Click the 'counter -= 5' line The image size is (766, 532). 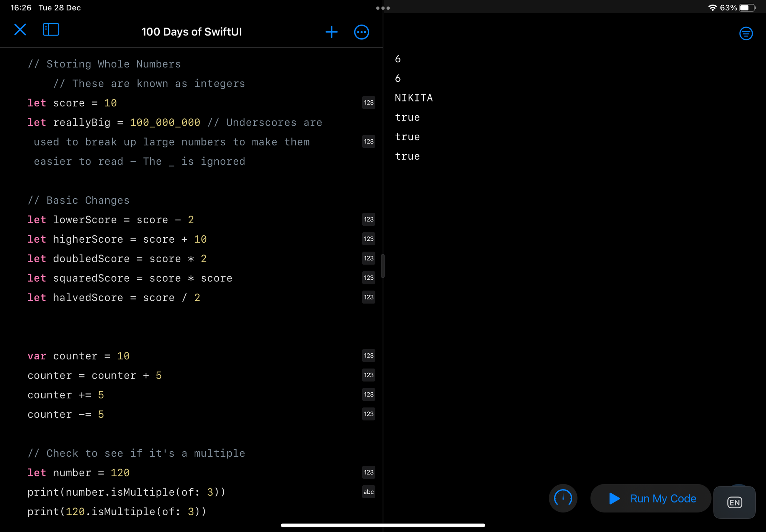click(x=66, y=415)
